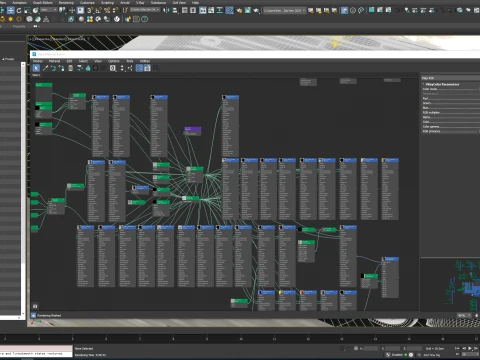Click the Align tool icon
Screen dimensions: 480x360
174,10
